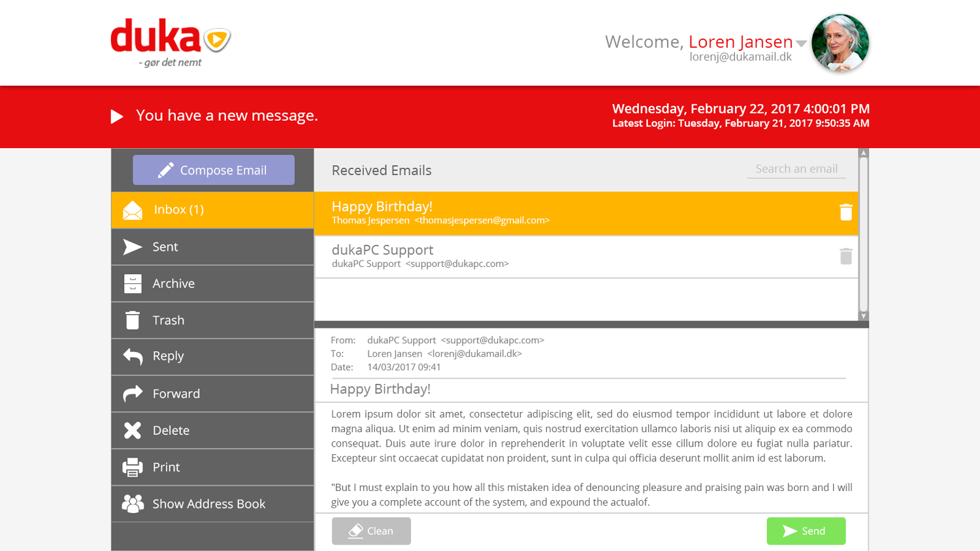Click the pencil icon on Compose Email

point(166,170)
